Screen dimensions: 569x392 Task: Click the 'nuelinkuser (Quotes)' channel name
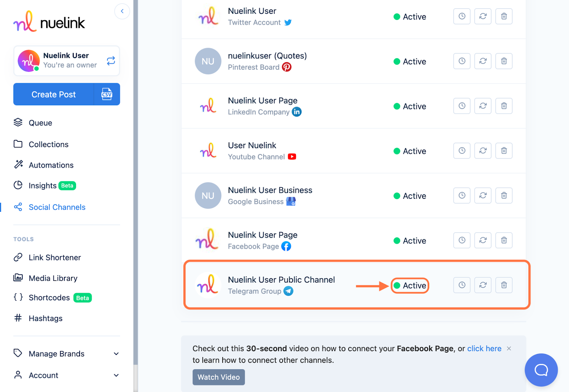pos(267,56)
